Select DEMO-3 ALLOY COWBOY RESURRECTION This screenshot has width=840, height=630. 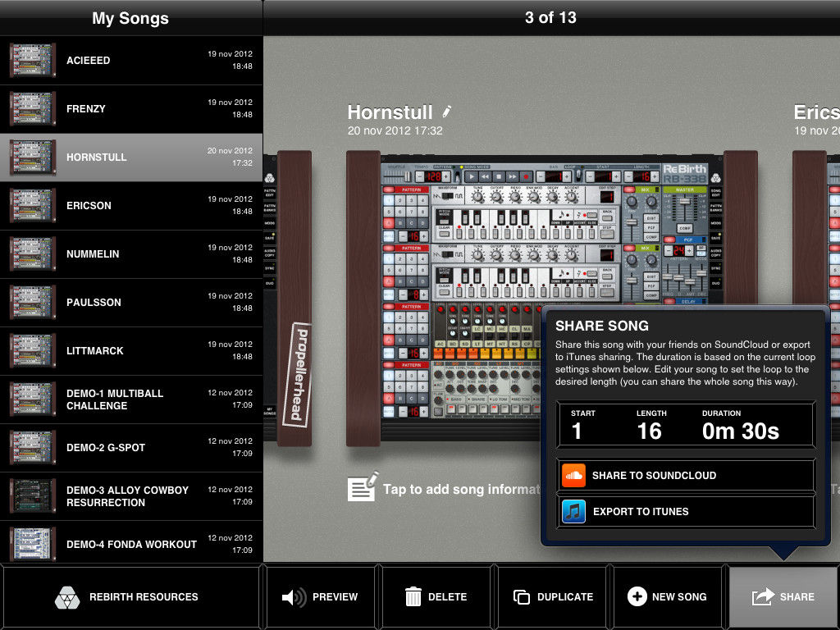(131, 496)
